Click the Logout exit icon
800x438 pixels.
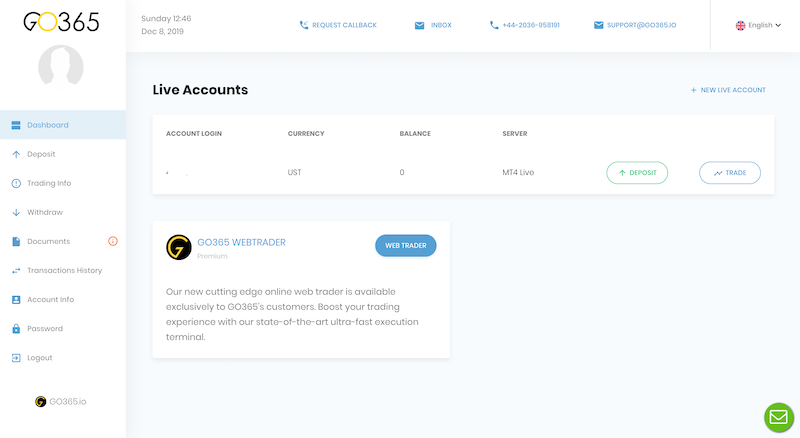click(x=16, y=358)
